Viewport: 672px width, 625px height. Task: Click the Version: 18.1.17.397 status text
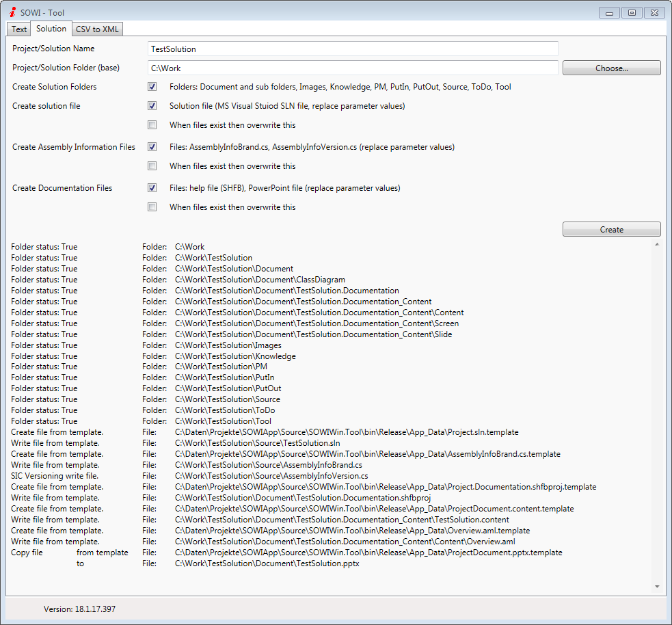(x=80, y=609)
